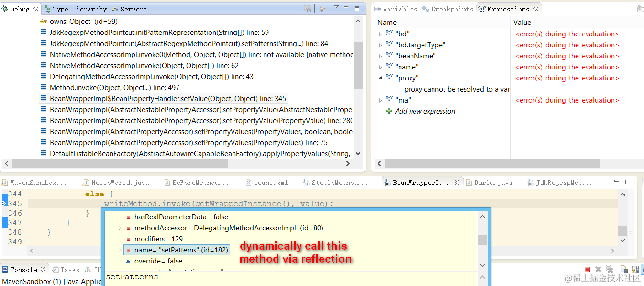The height and width of the screenshot is (286, 644).
Task: Open the BeForeMethod... editor tab
Action: tap(196, 183)
